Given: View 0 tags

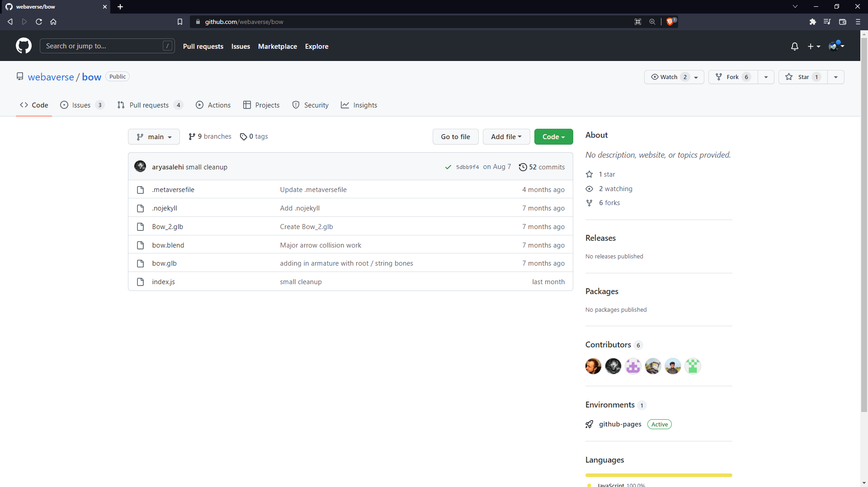Looking at the screenshot, I should coord(254,136).
